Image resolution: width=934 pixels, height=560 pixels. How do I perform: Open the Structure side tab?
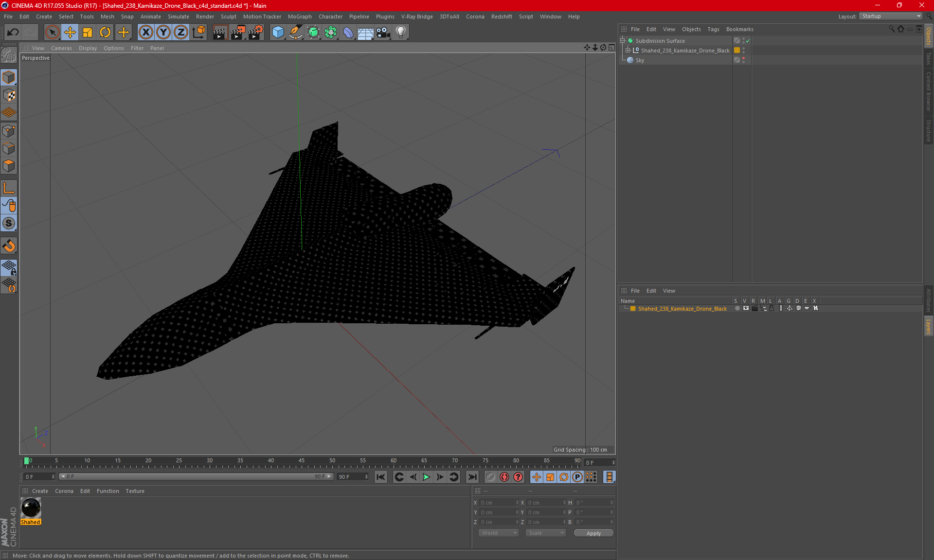[x=929, y=130]
